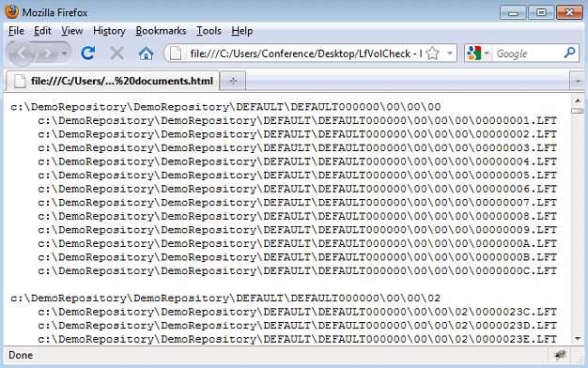Viewport: 588px width, 368px height.
Task: Click the line ending 00000002.LFT
Action: coord(298,134)
